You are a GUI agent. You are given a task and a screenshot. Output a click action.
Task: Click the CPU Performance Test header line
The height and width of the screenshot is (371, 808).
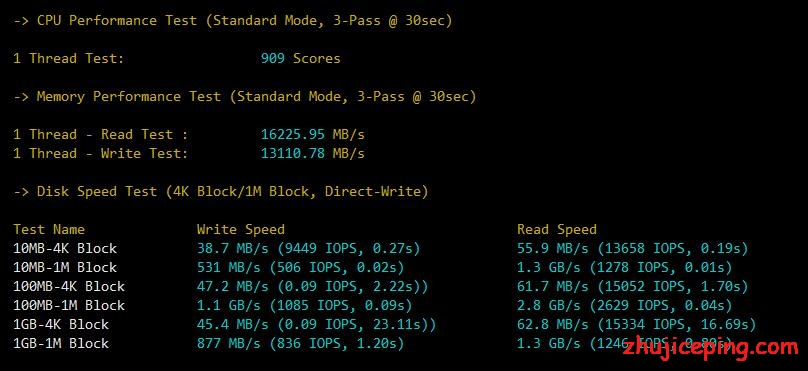click(232, 21)
